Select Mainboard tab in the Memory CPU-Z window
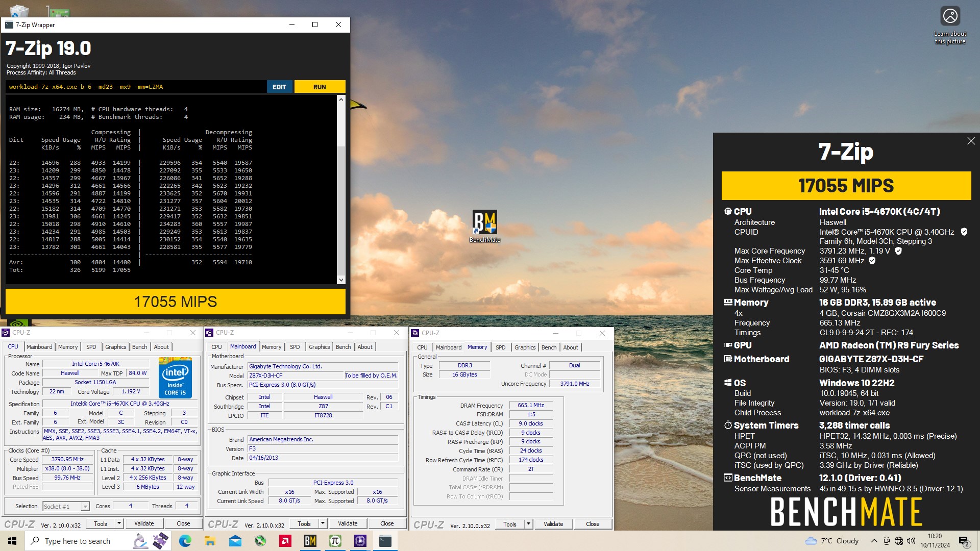The height and width of the screenshot is (551, 980). click(449, 347)
